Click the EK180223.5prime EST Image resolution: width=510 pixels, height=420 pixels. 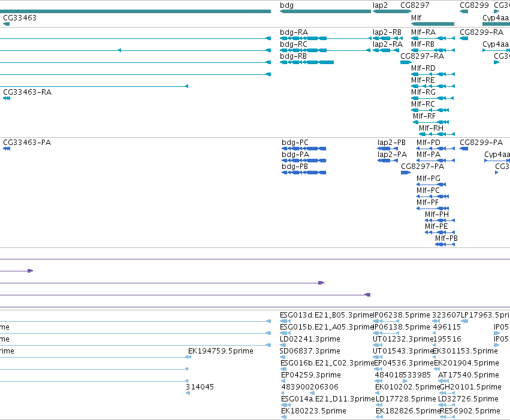(313, 412)
